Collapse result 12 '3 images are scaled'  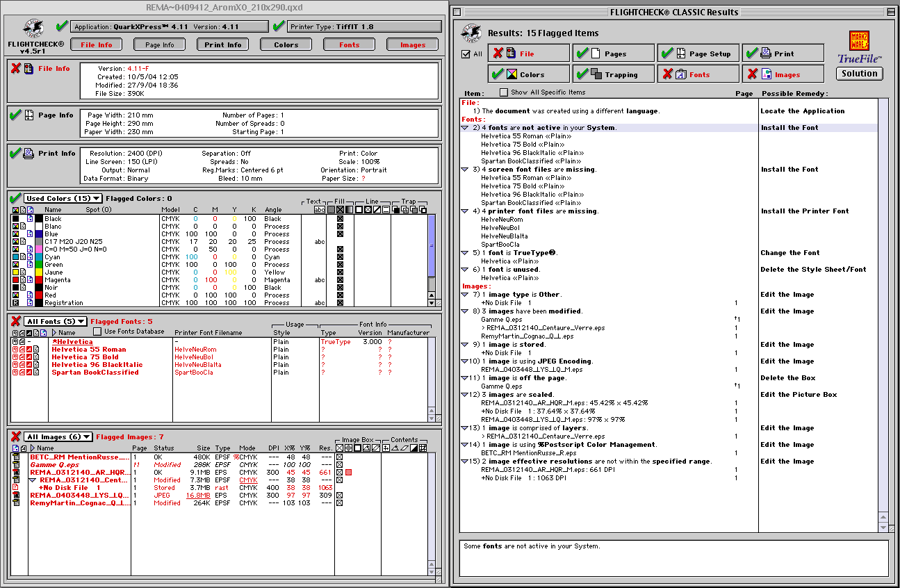(465, 395)
